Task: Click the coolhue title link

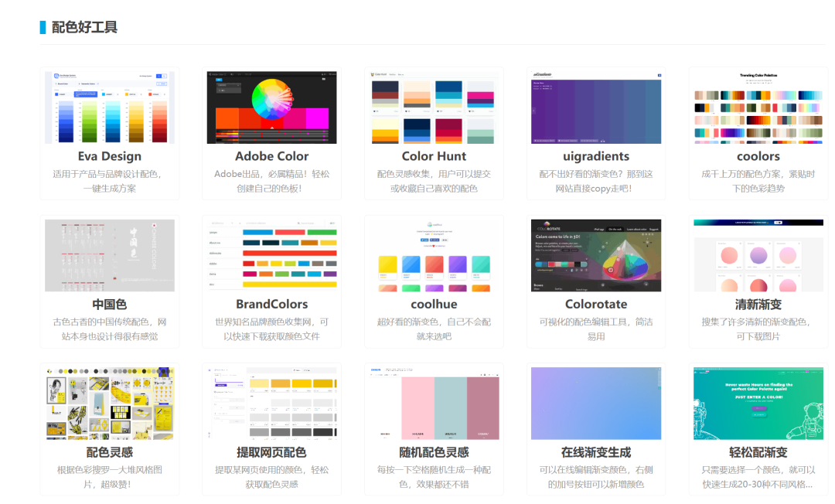Action: coord(434,304)
